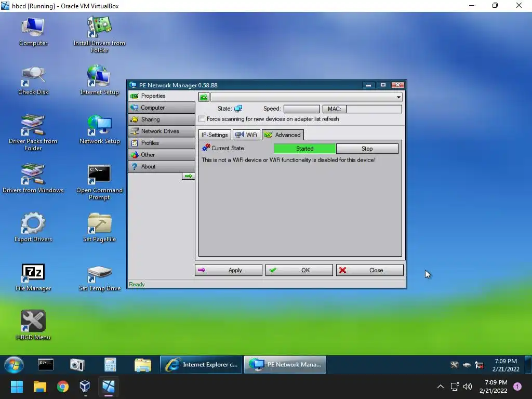
Task: Click the guest taskbar clock 7:09 PM
Action: [506, 365]
